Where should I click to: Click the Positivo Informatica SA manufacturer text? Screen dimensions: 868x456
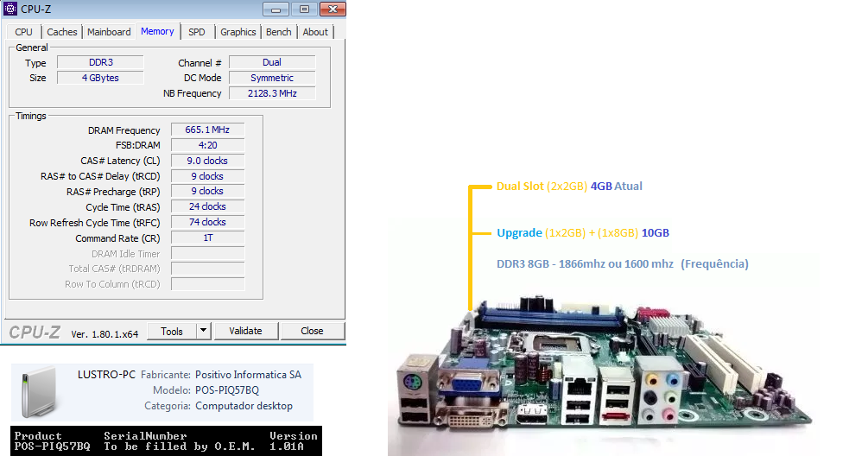tap(248, 375)
